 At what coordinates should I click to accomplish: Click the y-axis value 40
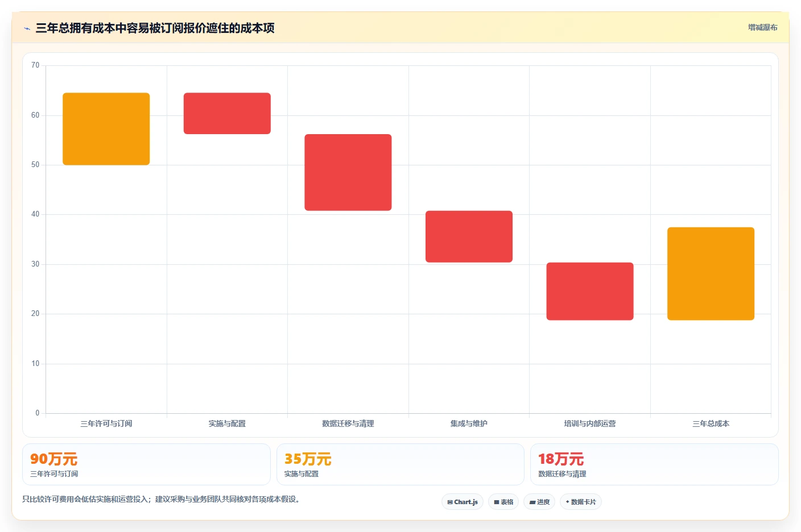tap(35, 214)
